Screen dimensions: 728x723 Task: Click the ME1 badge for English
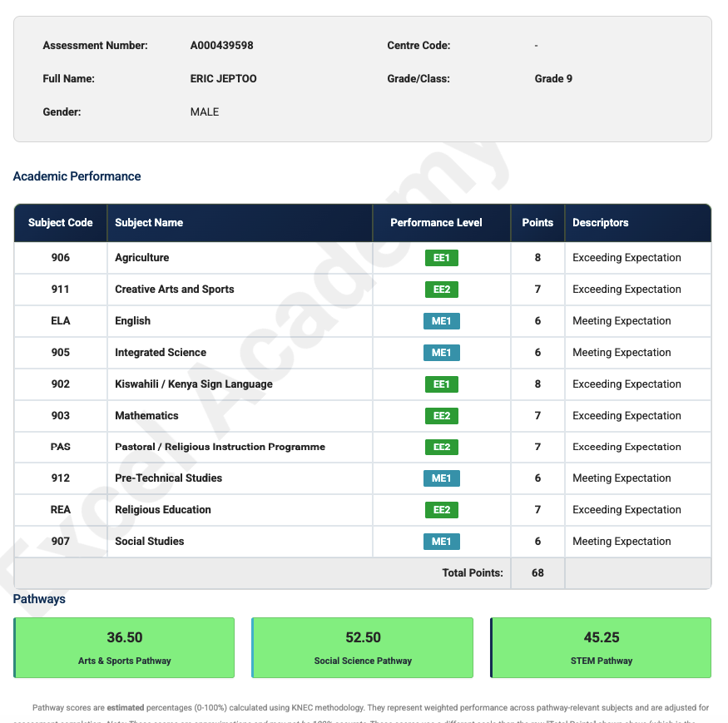click(441, 320)
